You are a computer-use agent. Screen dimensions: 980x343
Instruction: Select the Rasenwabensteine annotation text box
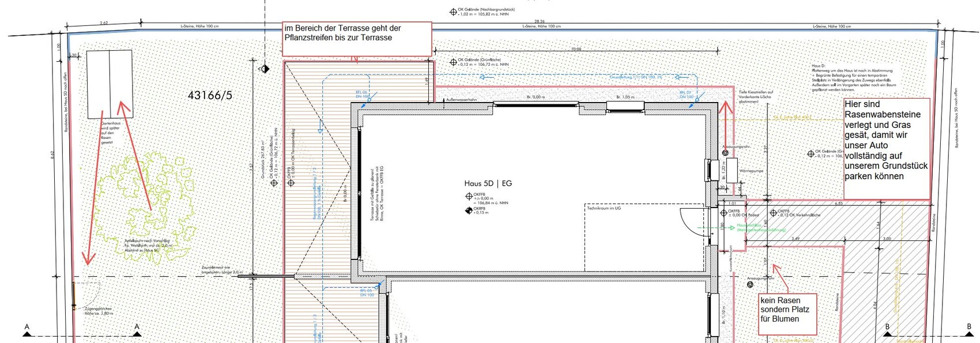click(x=887, y=149)
